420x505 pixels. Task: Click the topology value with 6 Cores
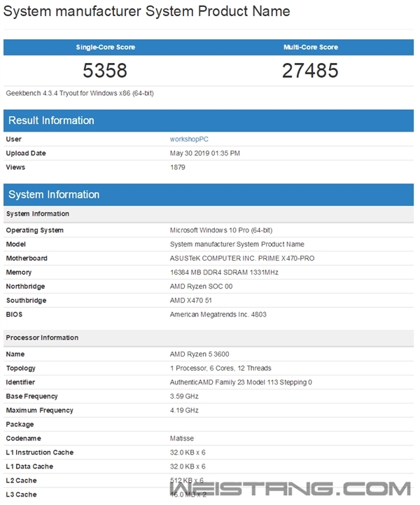coord(220,368)
